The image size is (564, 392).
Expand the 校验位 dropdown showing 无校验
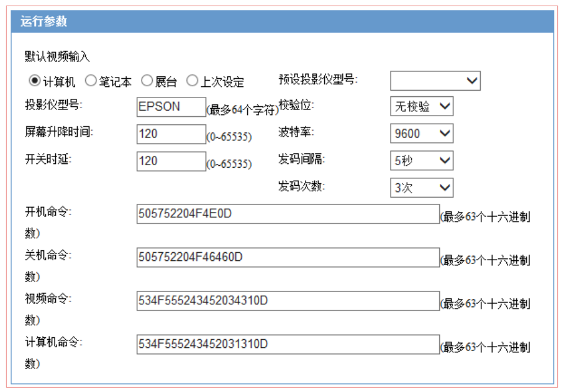coord(422,106)
